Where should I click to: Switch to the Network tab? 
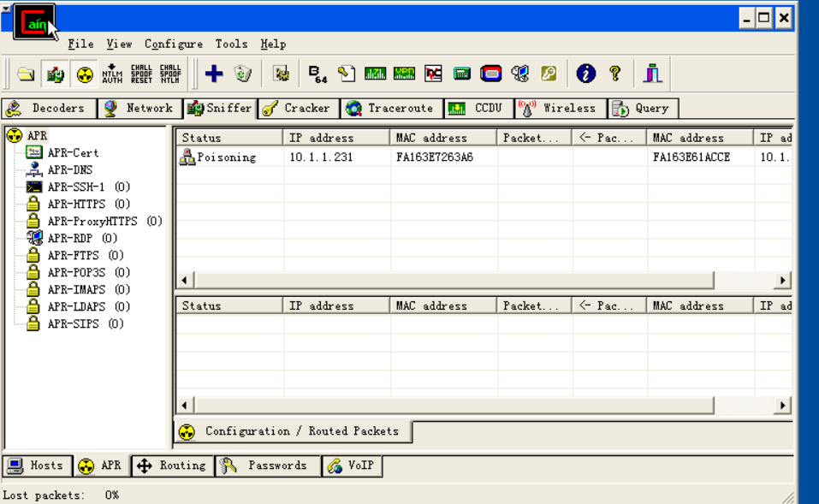point(140,109)
